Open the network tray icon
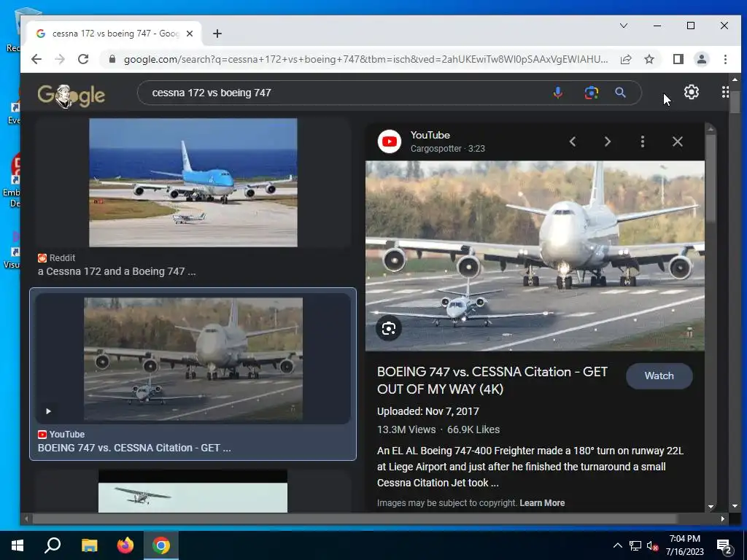 coord(635,545)
